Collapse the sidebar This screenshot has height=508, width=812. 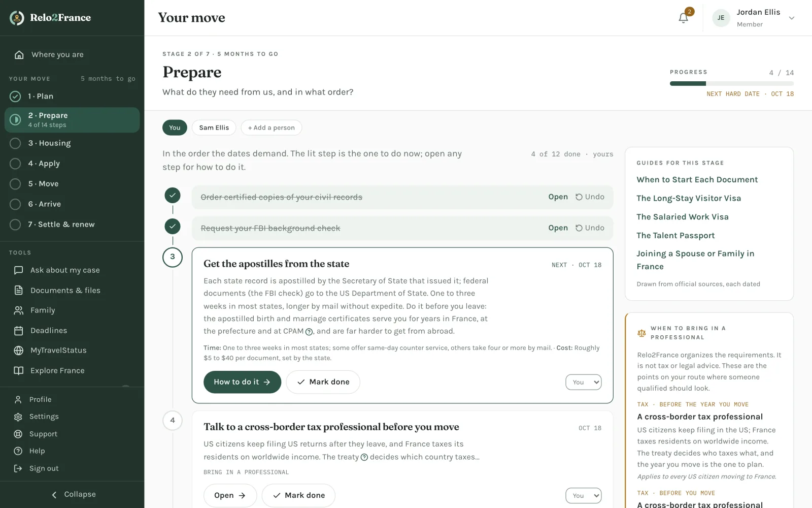click(x=72, y=494)
